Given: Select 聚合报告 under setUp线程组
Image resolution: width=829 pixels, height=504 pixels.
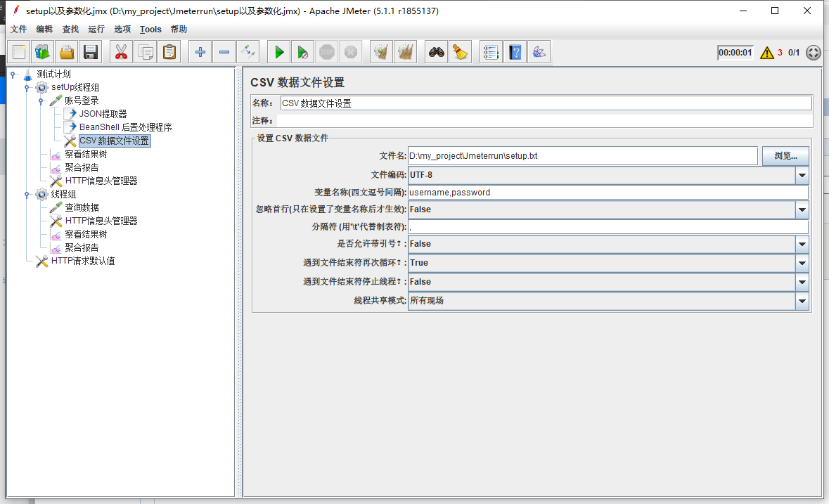Looking at the screenshot, I should tap(82, 167).
